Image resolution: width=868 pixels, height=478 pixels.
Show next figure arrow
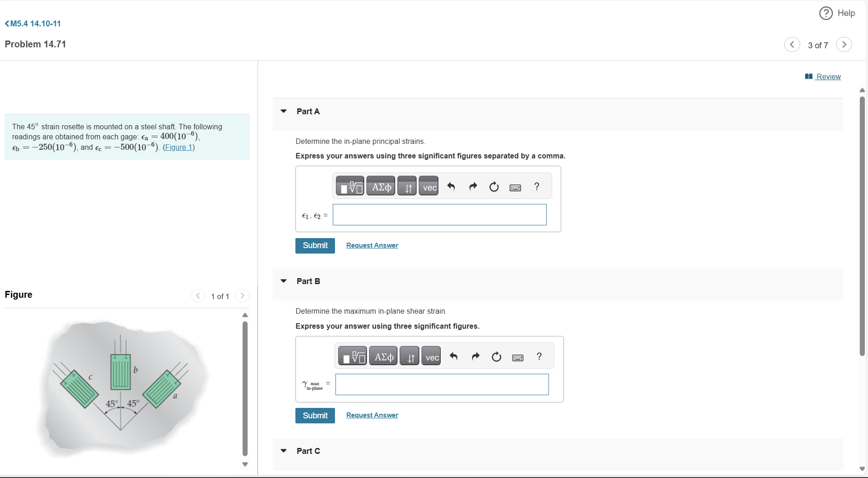[x=242, y=296]
